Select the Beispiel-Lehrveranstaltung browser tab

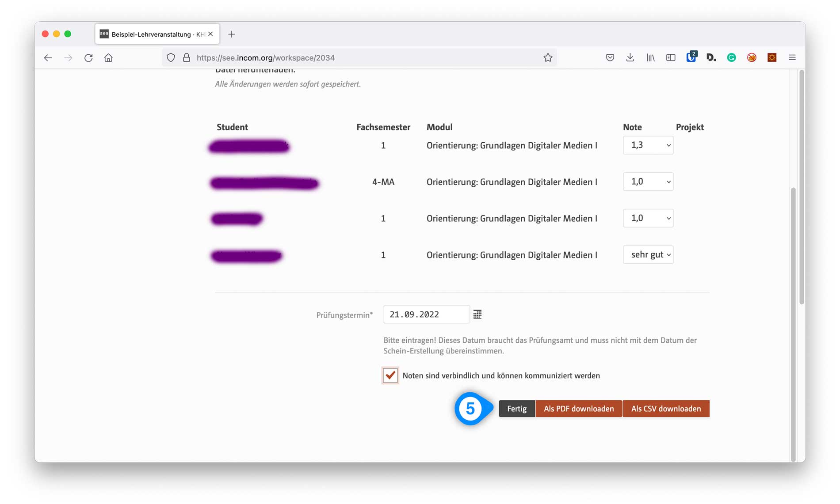157,34
